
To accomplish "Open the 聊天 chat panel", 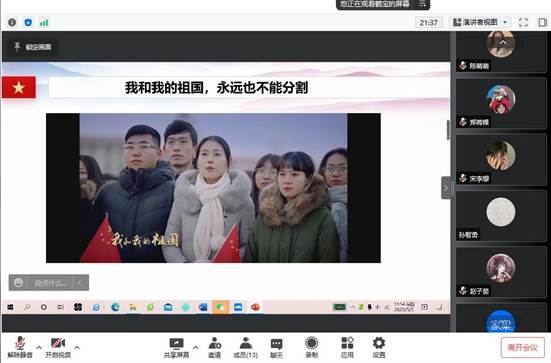I will [277, 348].
